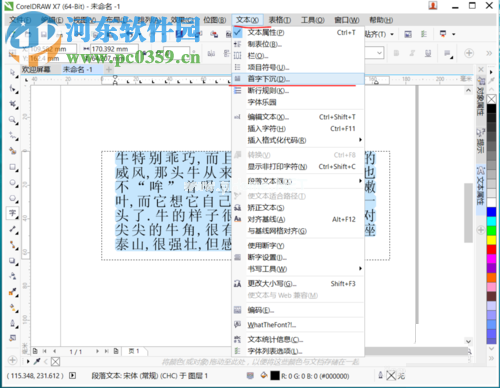Click the vertical scrollbar down arrow
Screen dimensions: 500x388
point(468,341)
